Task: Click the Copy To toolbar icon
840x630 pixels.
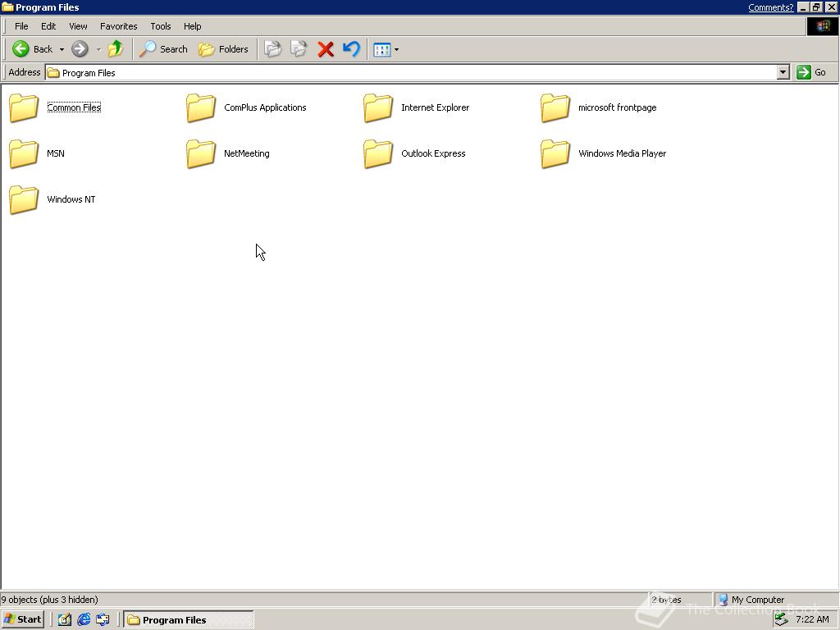Action: 299,48
